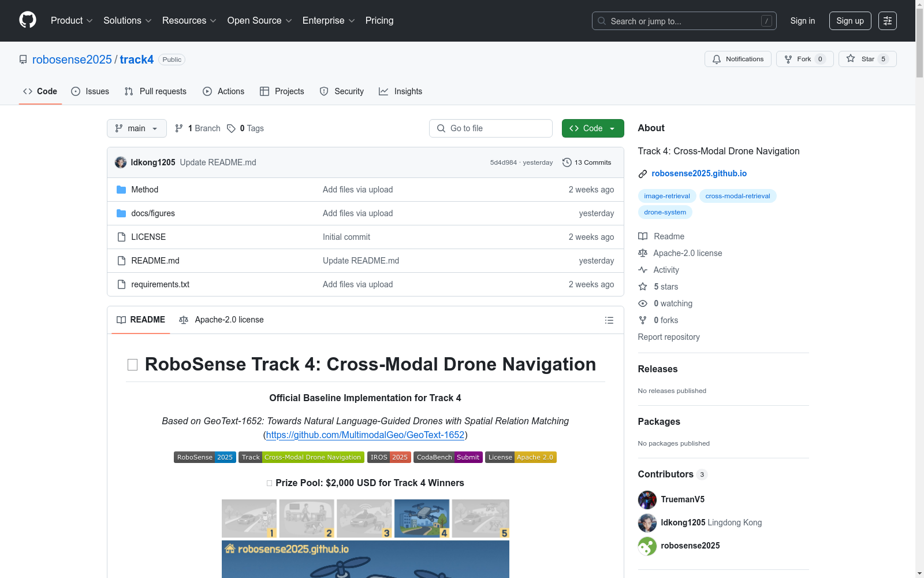This screenshot has height=578, width=924.
Task: Click the Method folder icon
Action: 121,190
